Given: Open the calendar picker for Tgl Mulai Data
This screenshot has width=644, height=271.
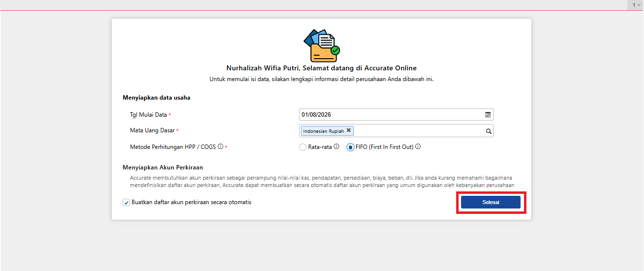Looking at the screenshot, I should click(488, 115).
